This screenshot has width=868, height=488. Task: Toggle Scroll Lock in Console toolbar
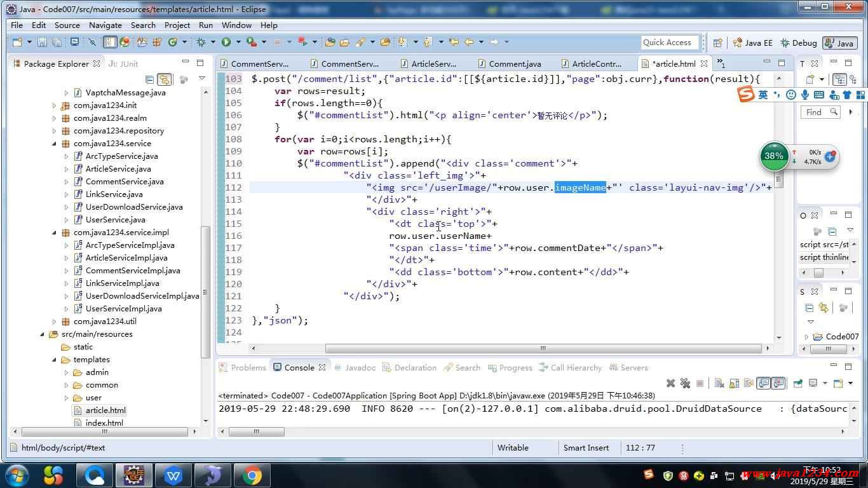(734, 383)
